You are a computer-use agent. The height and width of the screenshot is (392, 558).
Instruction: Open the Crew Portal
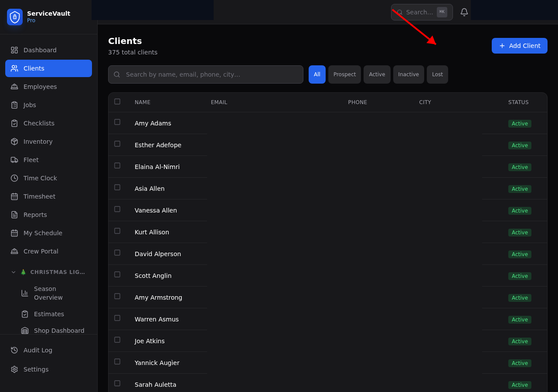(x=41, y=251)
